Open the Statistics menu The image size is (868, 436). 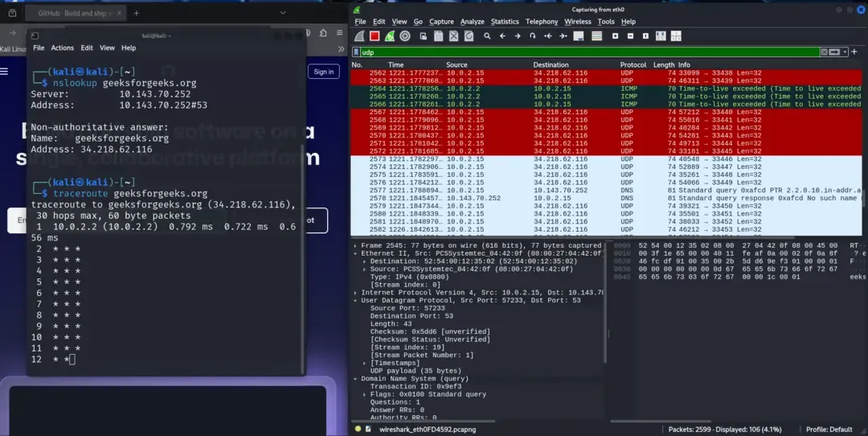505,22
